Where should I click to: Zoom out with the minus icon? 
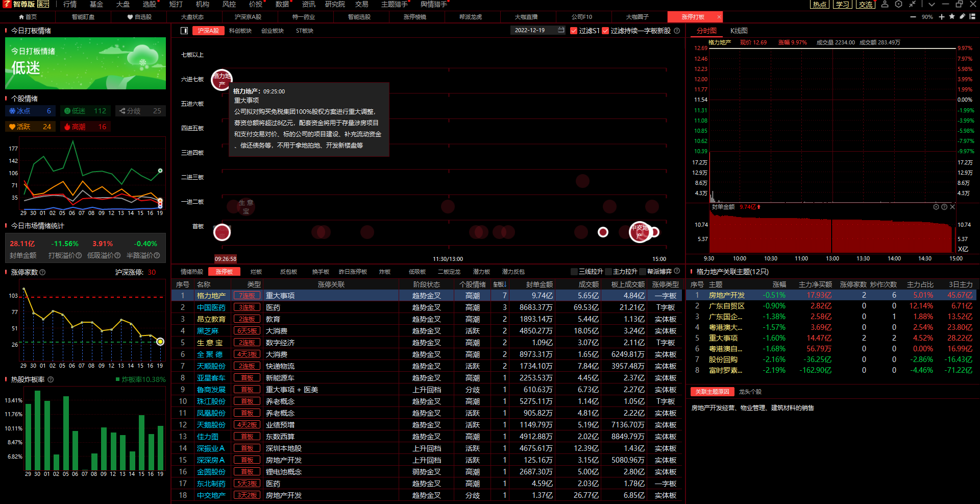coord(913,17)
